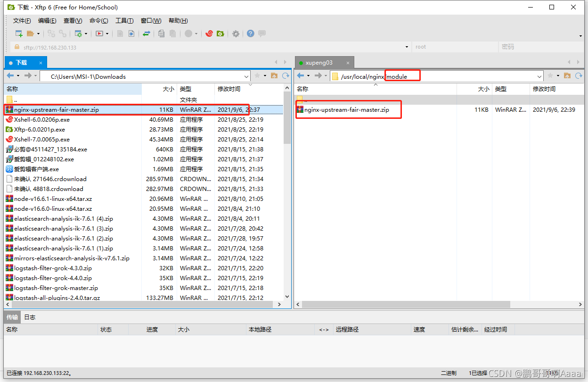Expand local back-button history arrow
588x382 pixels.
[18, 75]
